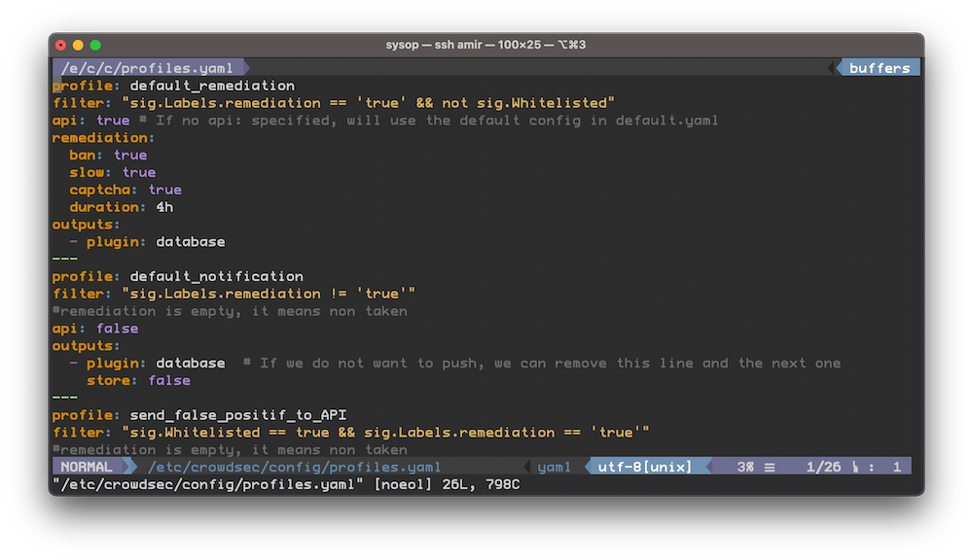Viewport: 973px width, 560px height.
Task: Click the comment about default.yaml config
Action: click(x=428, y=121)
